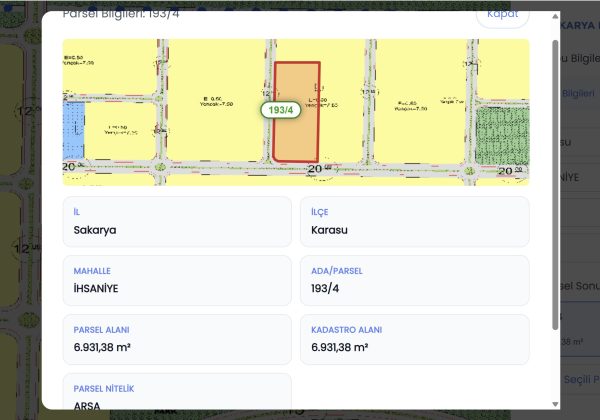Close the parcel info dialog via Kapat

coord(502,17)
